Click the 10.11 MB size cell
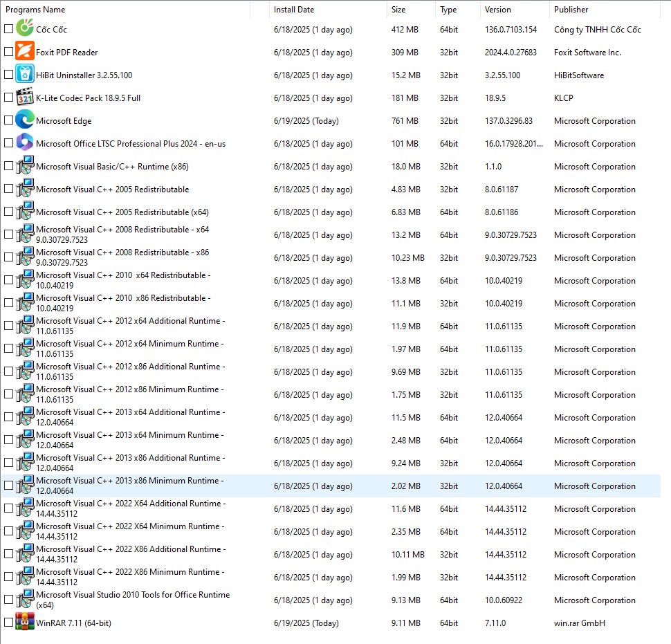This screenshot has width=671, height=644. 408,555
